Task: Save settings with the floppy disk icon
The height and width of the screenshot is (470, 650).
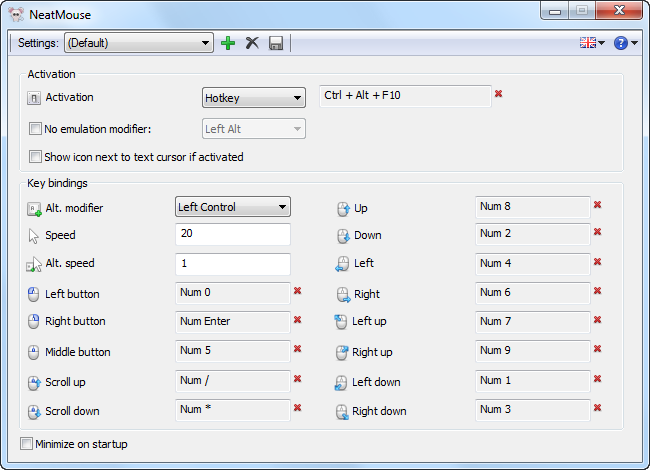Action: pyautogui.click(x=276, y=43)
